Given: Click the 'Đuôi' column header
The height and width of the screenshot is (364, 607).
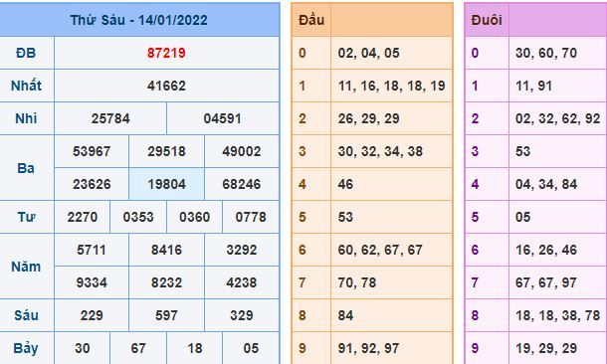Looking at the screenshot, I should 487,20.
